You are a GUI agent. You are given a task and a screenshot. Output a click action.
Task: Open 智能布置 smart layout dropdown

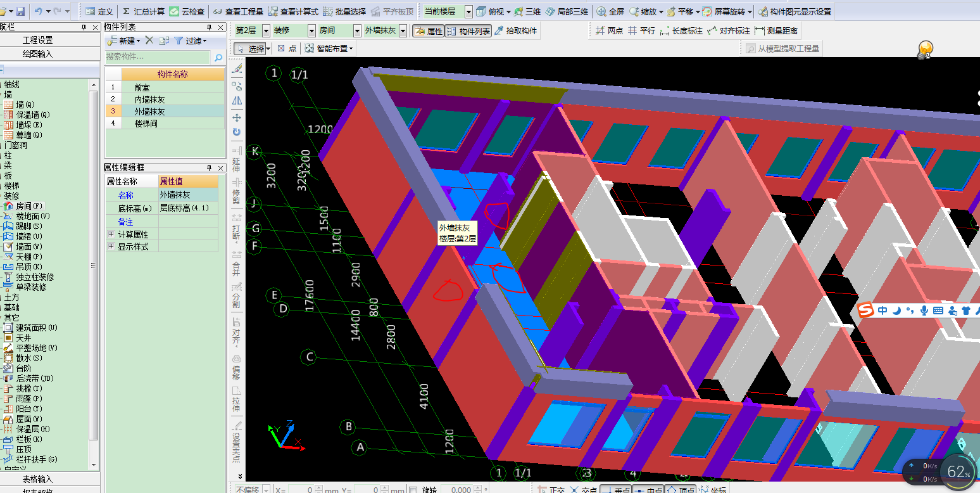[328, 48]
